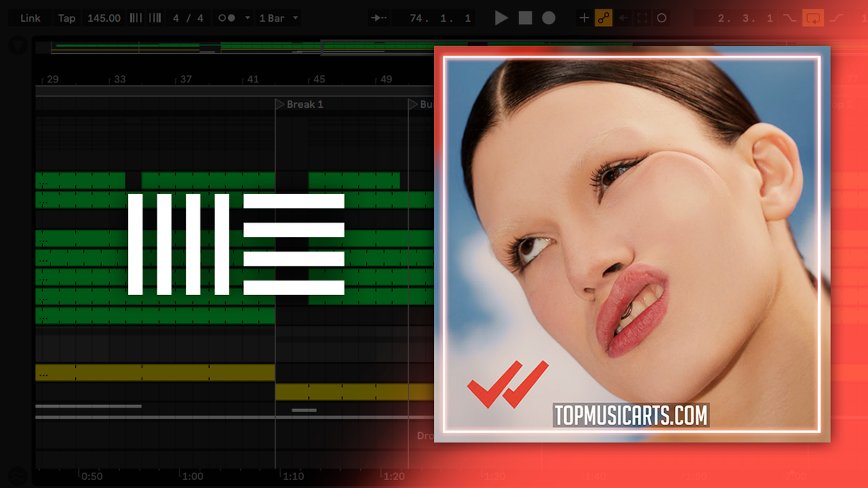Toggle the orange Loop switch
The width and height of the screenshot is (868, 488).
[814, 18]
